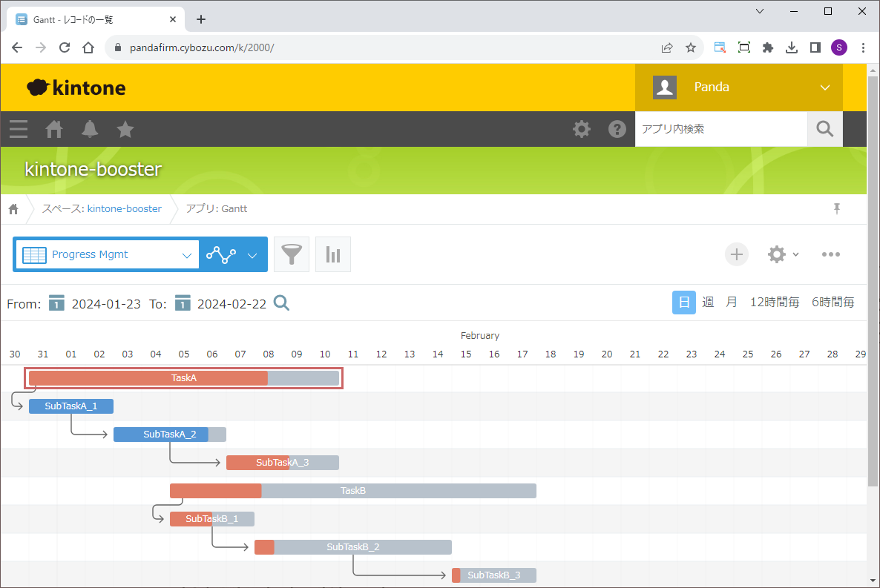Open the kintone-booster space link

[x=124, y=209]
